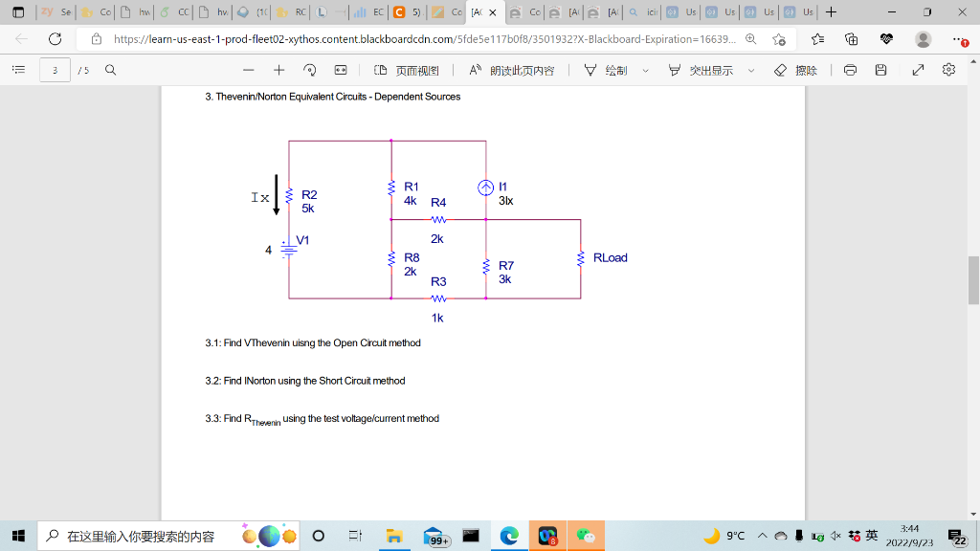Toggle the 擦除 eraser tool
980x551 pixels.
pos(795,70)
